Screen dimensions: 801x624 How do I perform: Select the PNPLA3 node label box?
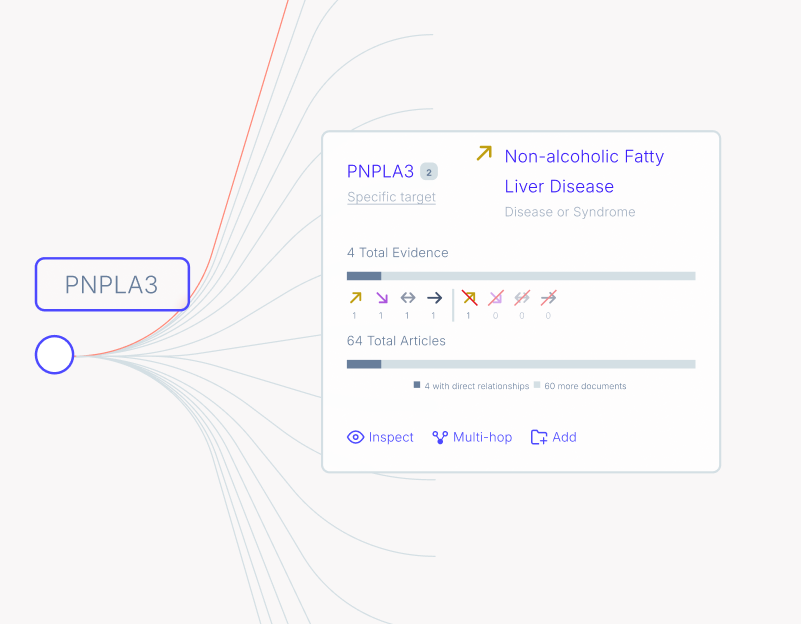click(112, 284)
